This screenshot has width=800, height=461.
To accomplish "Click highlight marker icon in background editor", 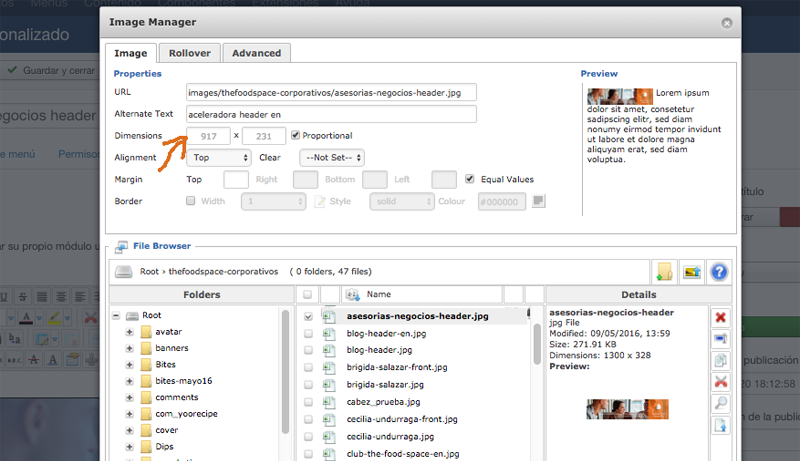I will pos(54,317).
